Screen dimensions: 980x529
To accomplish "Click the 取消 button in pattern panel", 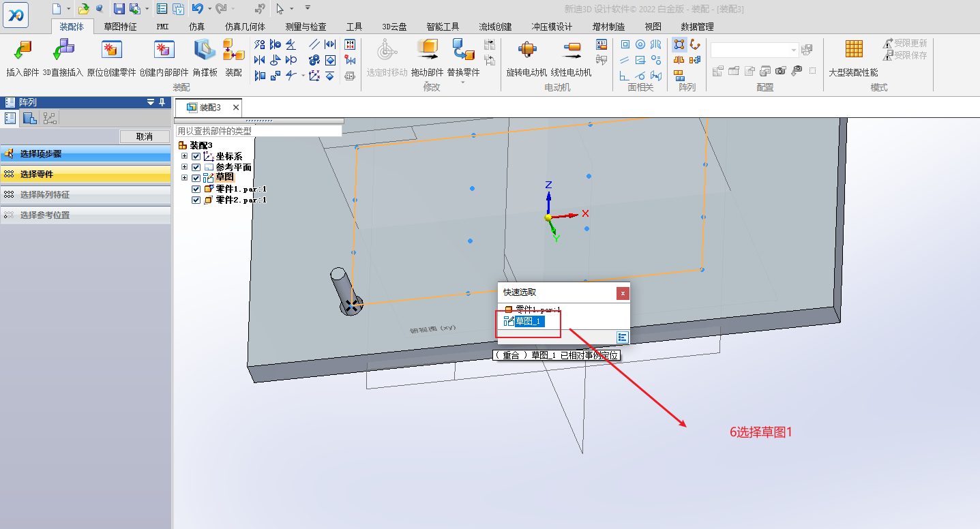I will 144,136.
